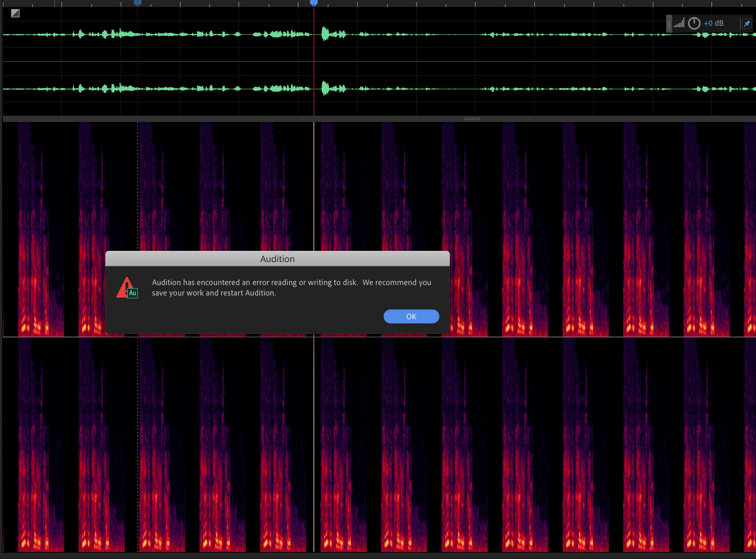Click the bright blue playhead marker

click(314, 3)
